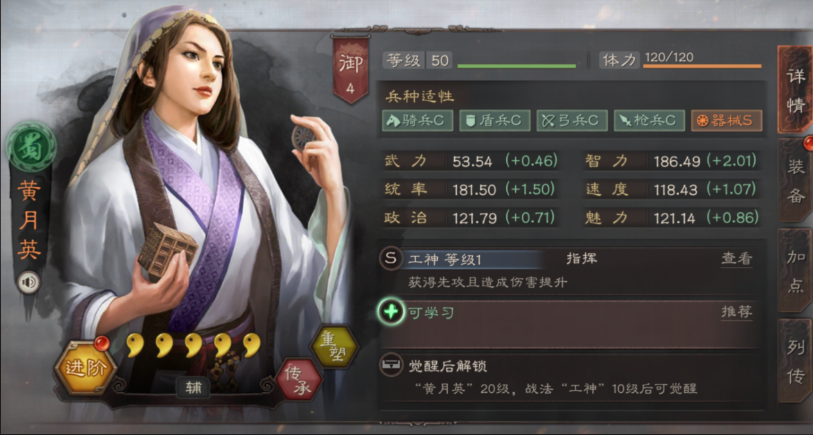Screen dimensions: 813x435
Task: Play Huang Yueying's voice with the speaker icon
Action: (x=29, y=283)
